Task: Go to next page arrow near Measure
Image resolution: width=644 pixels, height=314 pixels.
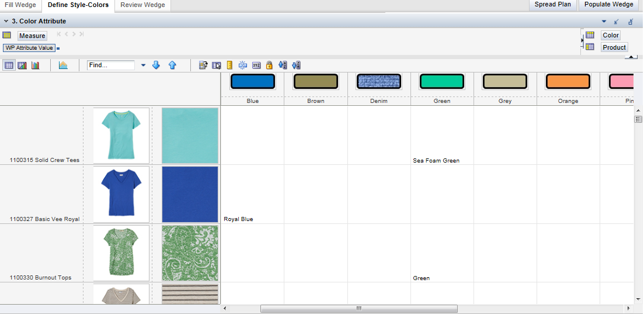Action: (74, 34)
